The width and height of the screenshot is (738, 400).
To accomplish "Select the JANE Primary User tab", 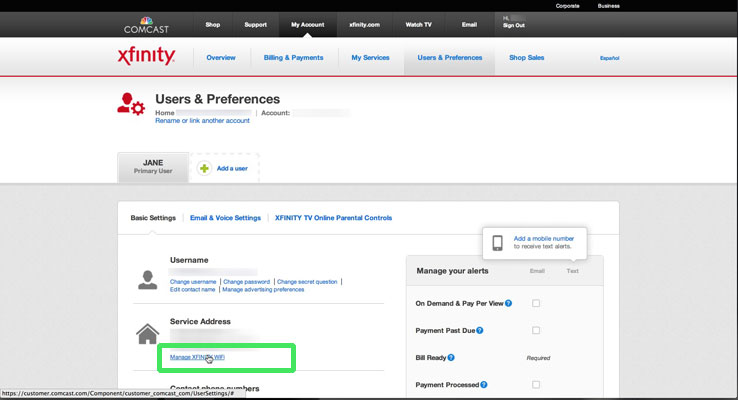I will 153,167.
